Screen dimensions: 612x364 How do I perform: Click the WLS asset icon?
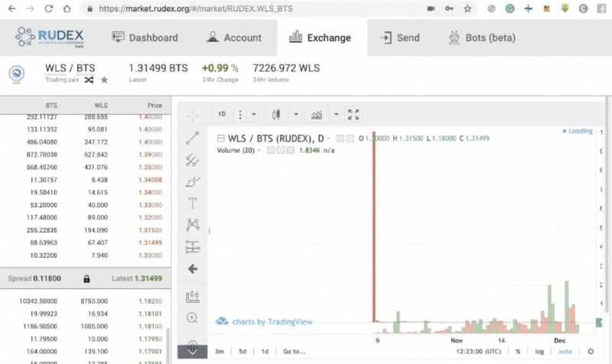pos(16,73)
